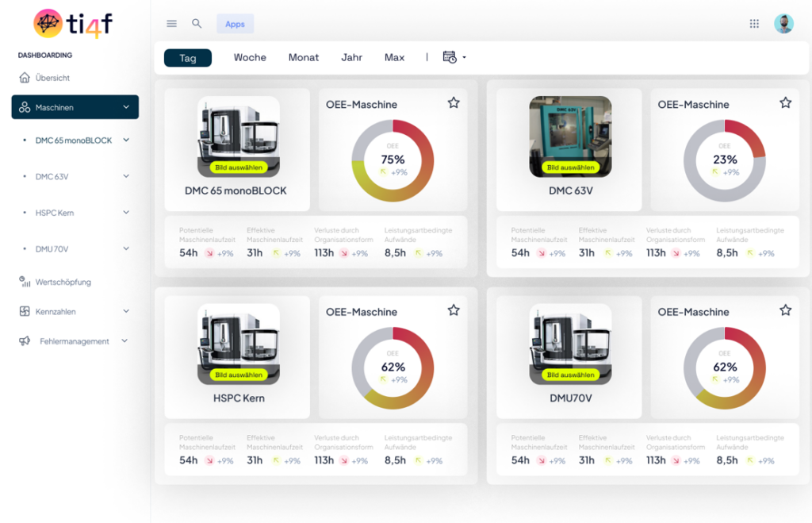Click the 75% OEE donut chart
The height and width of the screenshot is (523, 812).
click(393, 160)
